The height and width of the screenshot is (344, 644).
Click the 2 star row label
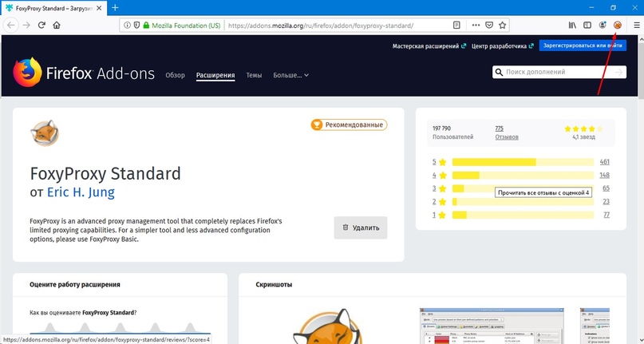pyautogui.click(x=439, y=201)
